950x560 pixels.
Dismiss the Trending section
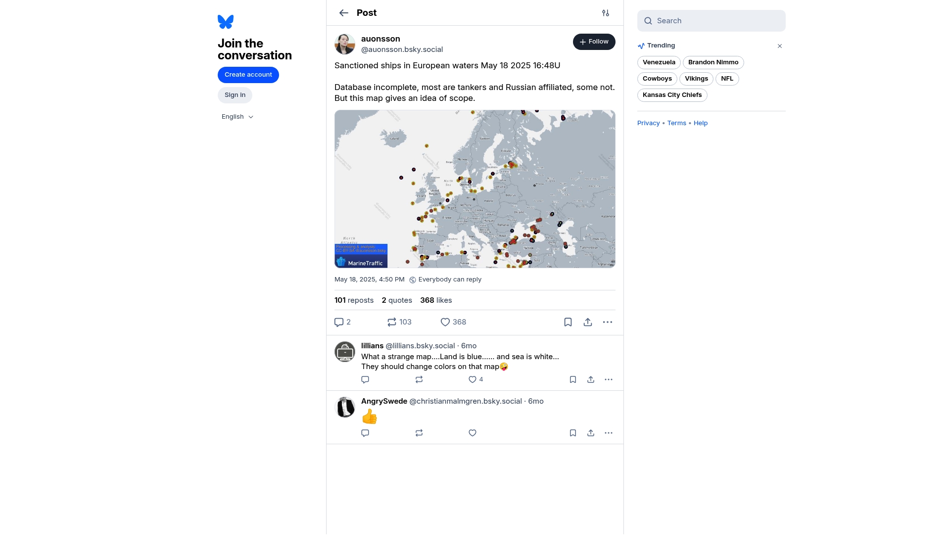coord(780,46)
